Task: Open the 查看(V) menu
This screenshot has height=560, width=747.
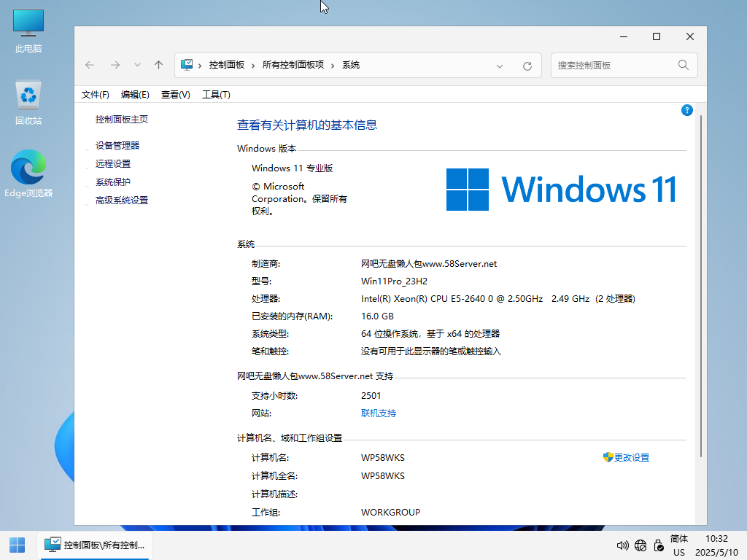Action: [x=175, y=94]
